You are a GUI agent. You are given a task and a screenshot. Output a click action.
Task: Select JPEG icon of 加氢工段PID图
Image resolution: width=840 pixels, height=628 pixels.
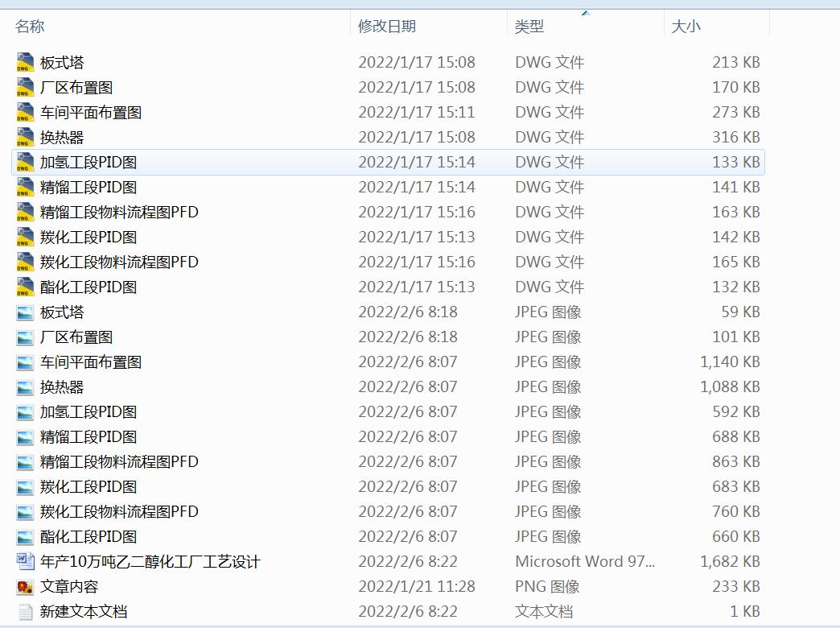tap(25, 412)
